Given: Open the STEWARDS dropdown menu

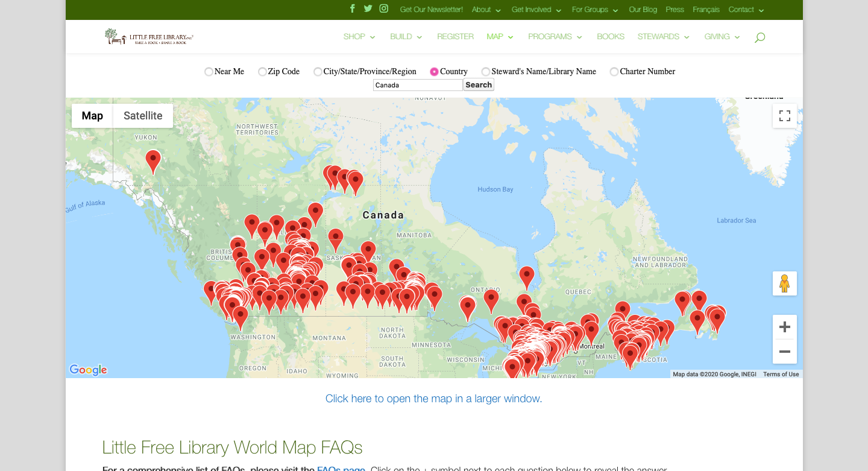Looking at the screenshot, I should click(x=664, y=37).
